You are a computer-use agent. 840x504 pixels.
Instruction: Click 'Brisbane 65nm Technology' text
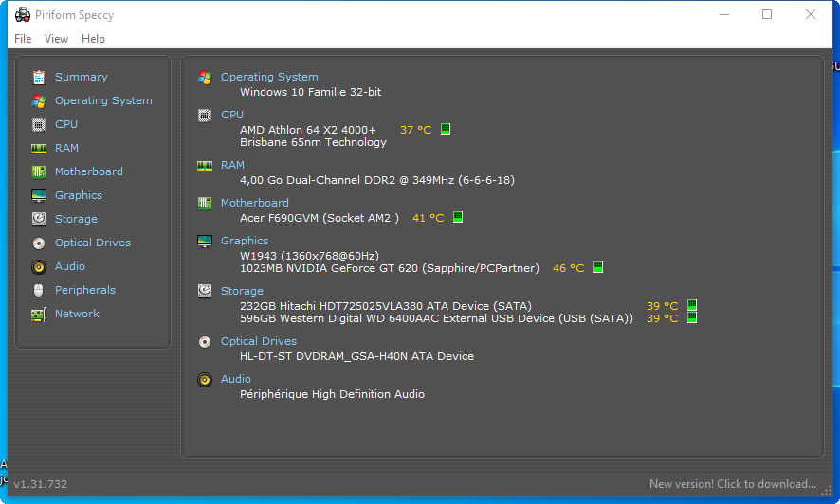[x=313, y=142]
